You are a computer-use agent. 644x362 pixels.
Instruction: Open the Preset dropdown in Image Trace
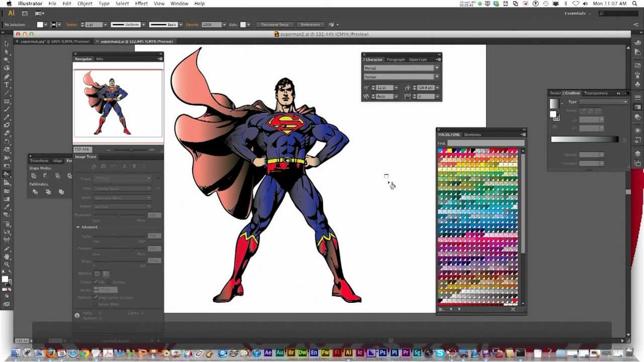pos(122,178)
